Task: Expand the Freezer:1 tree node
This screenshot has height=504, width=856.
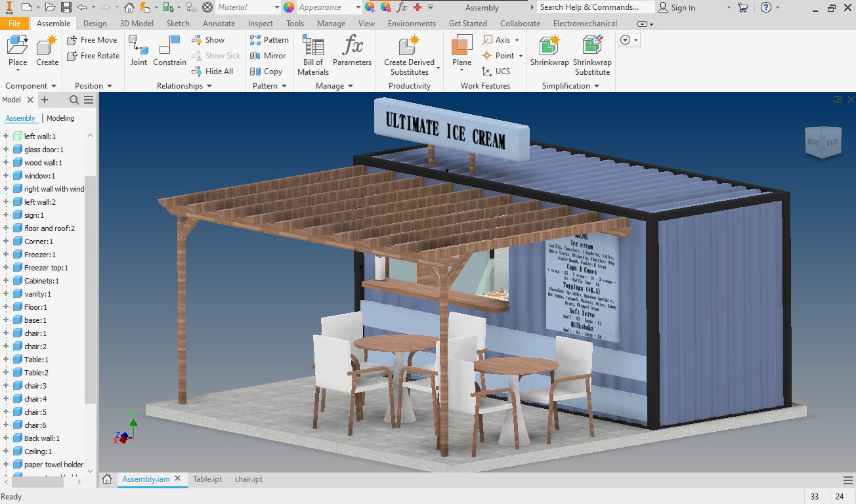Action: 5,255
